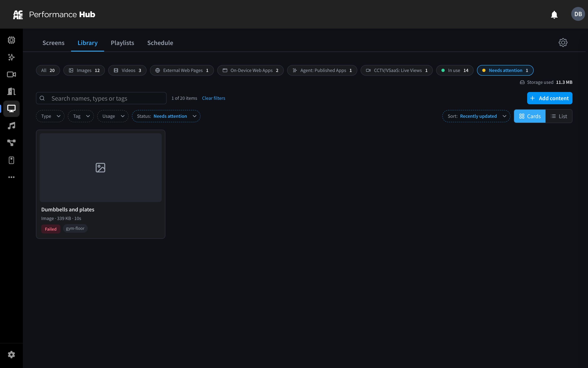Filter by On-Device Web Apps chip
Image resolution: width=588 pixels, height=368 pixels.
click(x=250, y=70)
